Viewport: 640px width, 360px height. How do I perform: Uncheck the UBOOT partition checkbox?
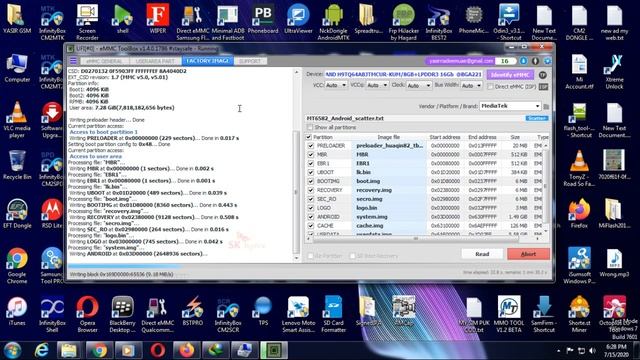tap(311, 172)
